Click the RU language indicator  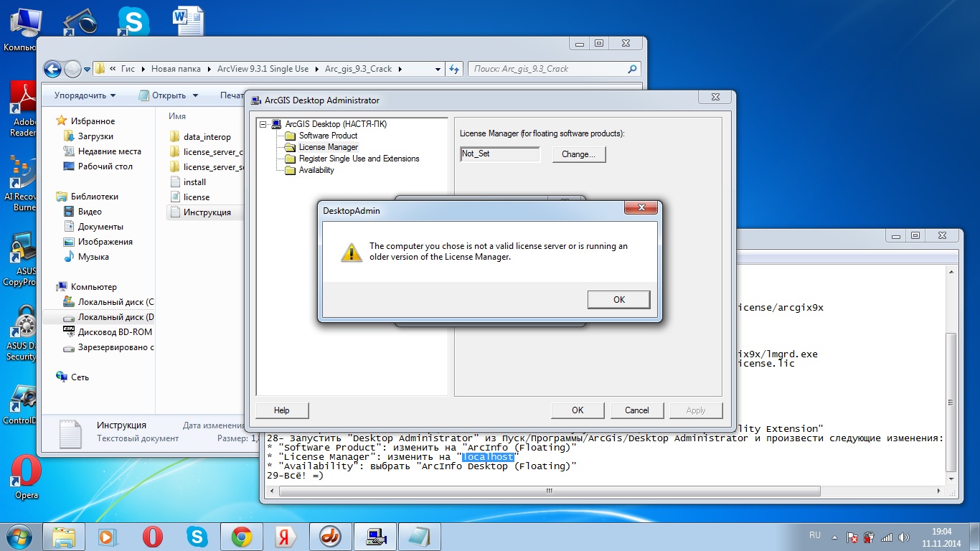tap(815, 535)
